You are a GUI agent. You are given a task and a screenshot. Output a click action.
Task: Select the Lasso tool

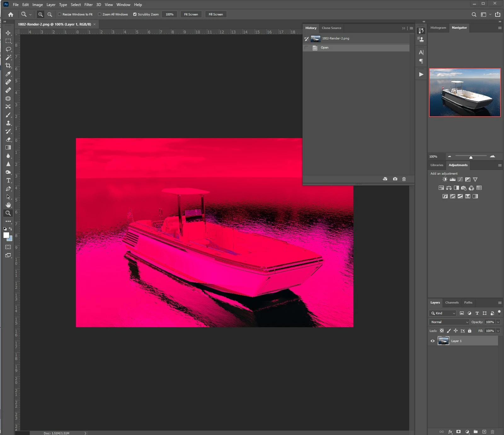[8, 49]
